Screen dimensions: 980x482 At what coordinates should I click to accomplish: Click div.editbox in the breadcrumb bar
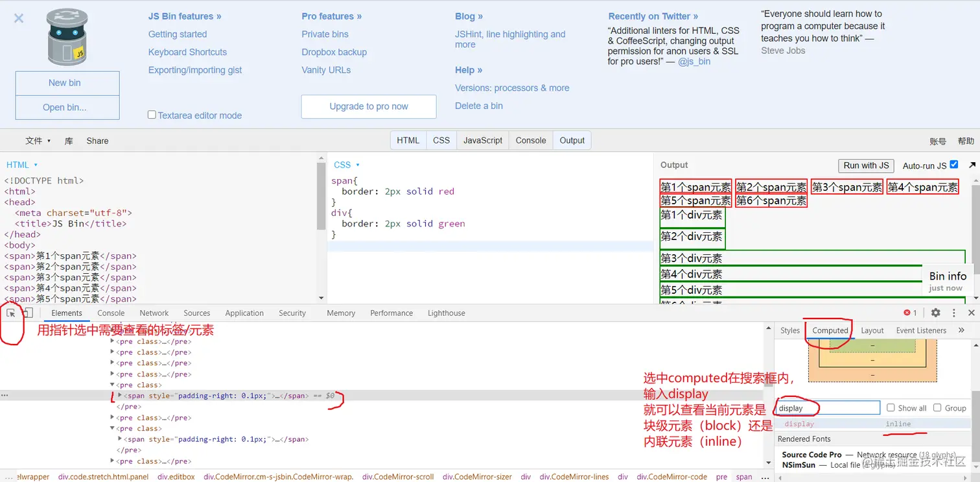coord(175,476)
